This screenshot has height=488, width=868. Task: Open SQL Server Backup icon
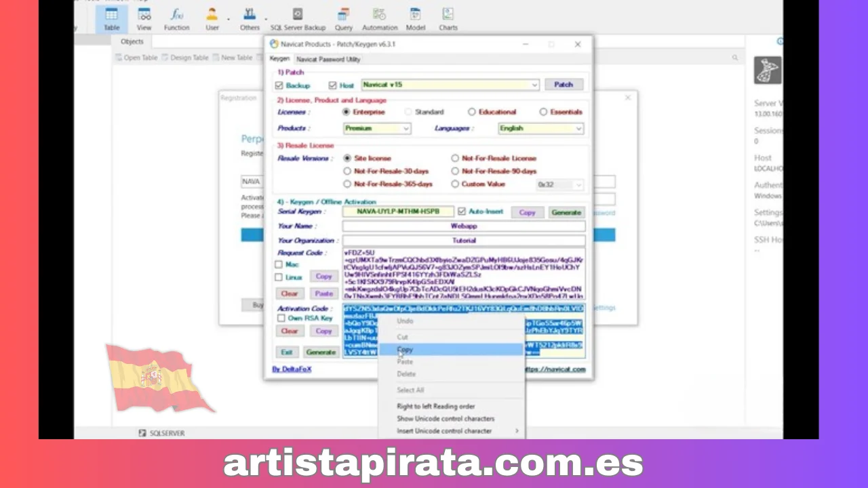(298, 18)
